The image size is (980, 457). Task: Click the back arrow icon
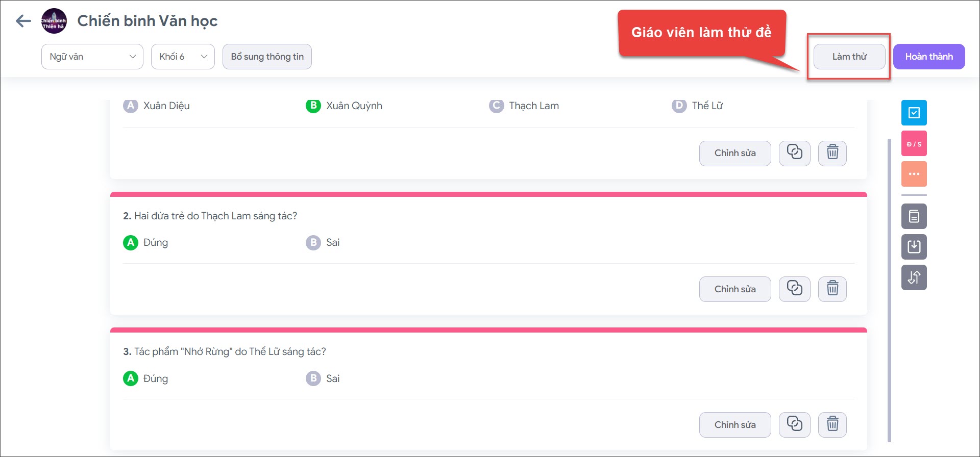pyautogui.click(x=23, y=21)
